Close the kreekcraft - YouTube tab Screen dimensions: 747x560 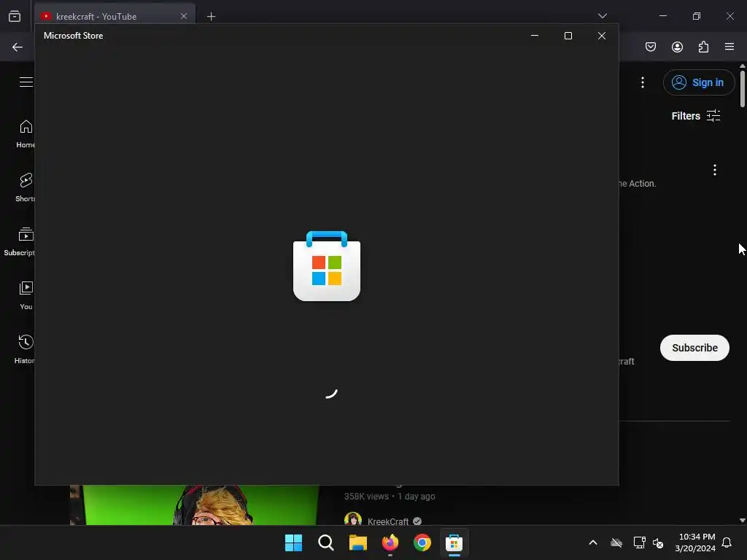[183, 16]
